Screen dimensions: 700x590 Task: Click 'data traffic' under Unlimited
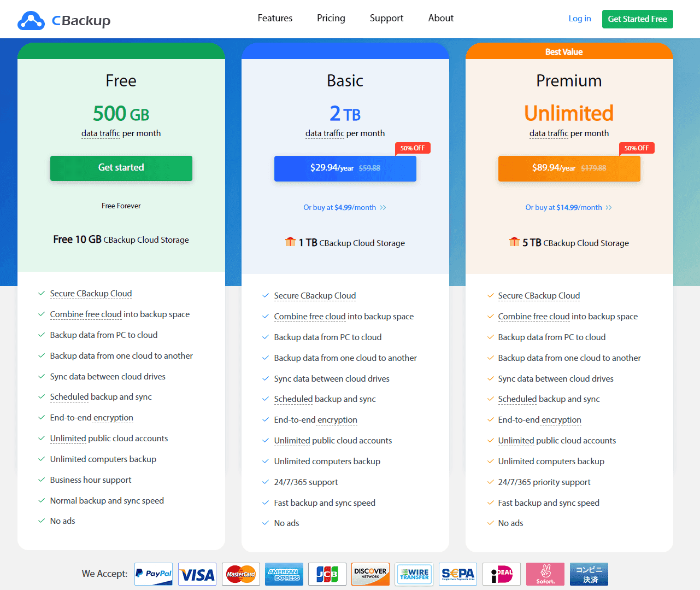tap(549, 133)
